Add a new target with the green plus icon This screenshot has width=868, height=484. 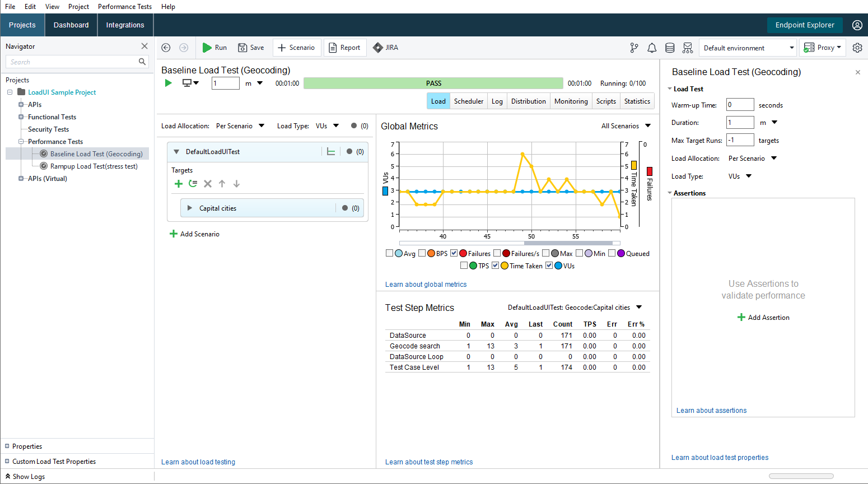(x=178, y=183)
